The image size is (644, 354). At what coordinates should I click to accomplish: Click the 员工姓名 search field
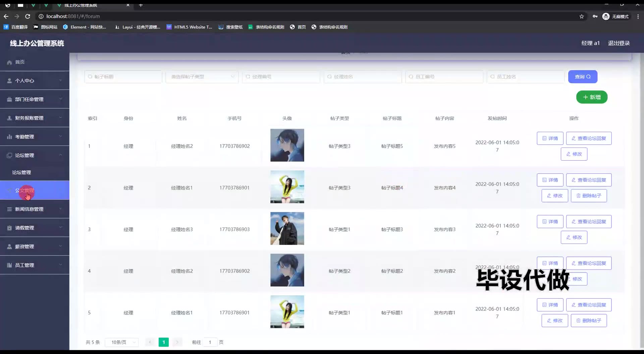(526, 77)
